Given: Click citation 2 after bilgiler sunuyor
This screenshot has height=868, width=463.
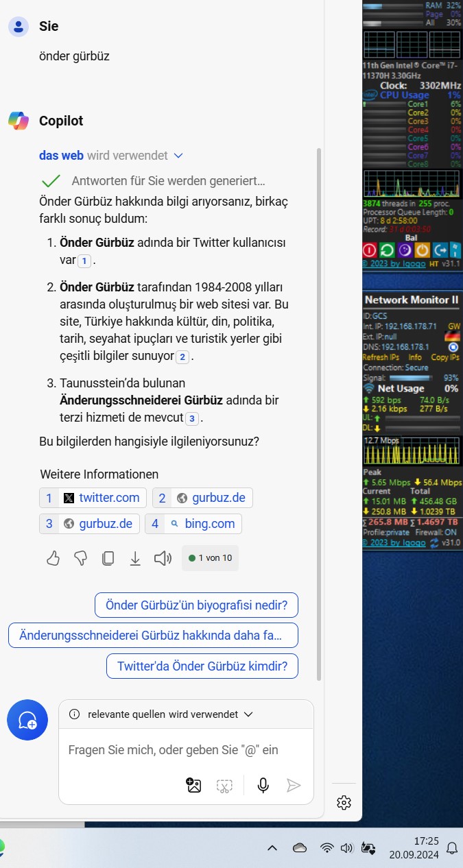Looking at the screenshot, I should [182, 357].
